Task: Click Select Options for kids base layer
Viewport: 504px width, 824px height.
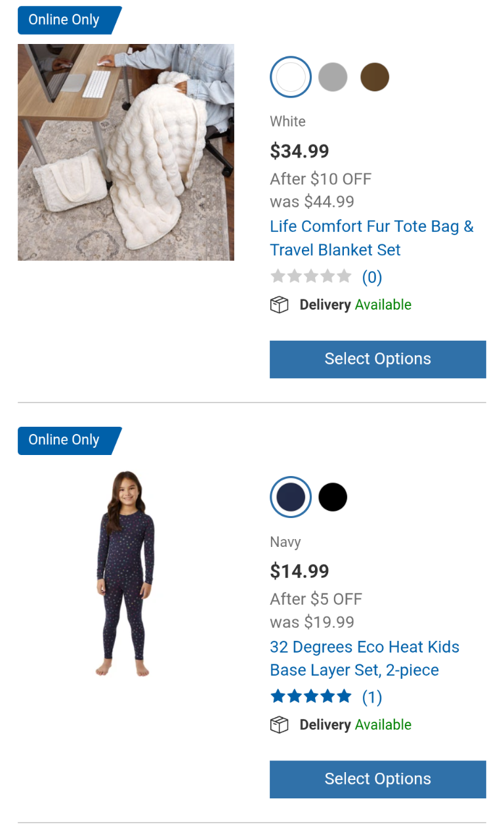Action: pos(377,779)
